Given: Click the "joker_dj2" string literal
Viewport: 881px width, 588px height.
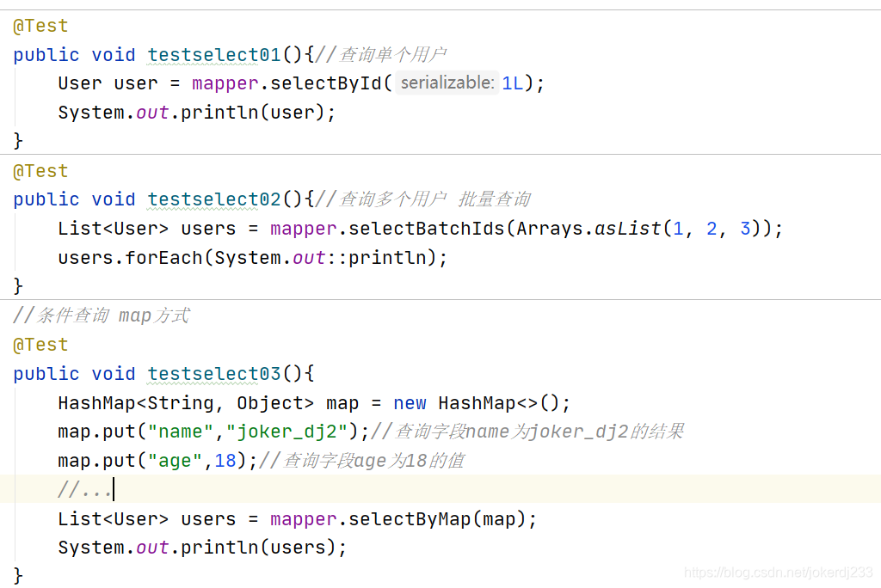Looking at the screenshot, I should click(286, 432).
